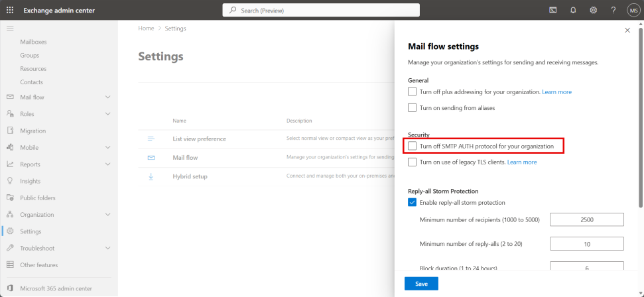The width and height of the screenshot is (644, 297).
Task: Check Turn on sending from aliases
Action: click(x=413, y=107)
